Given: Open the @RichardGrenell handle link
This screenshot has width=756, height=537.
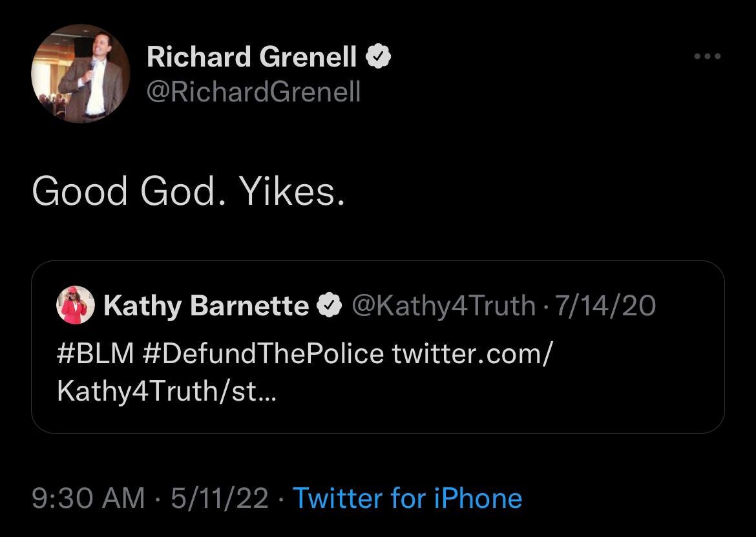Looking at the screenshot, I should pyautogui.click(x=253, y=92).
